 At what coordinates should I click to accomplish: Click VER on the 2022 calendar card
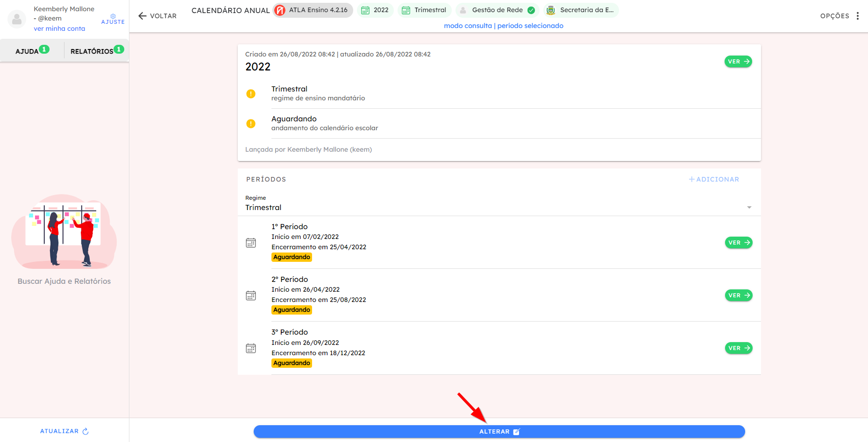(x=738, y=62)
